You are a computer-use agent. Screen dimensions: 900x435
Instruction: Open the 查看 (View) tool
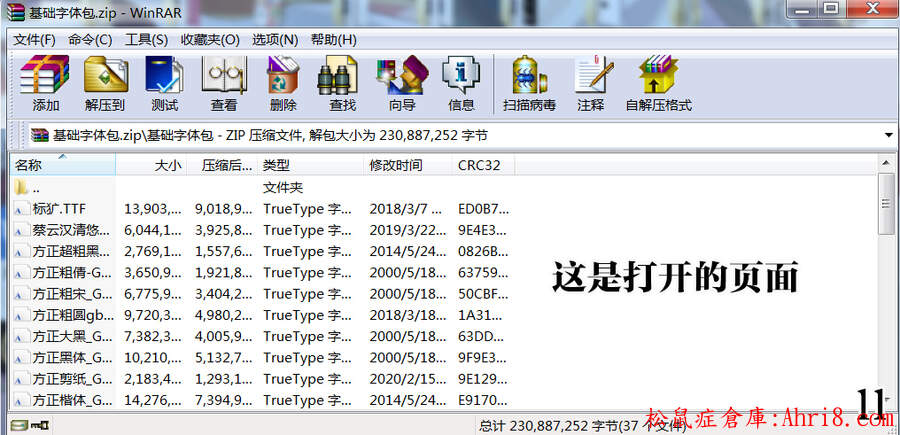click(224, 83)
